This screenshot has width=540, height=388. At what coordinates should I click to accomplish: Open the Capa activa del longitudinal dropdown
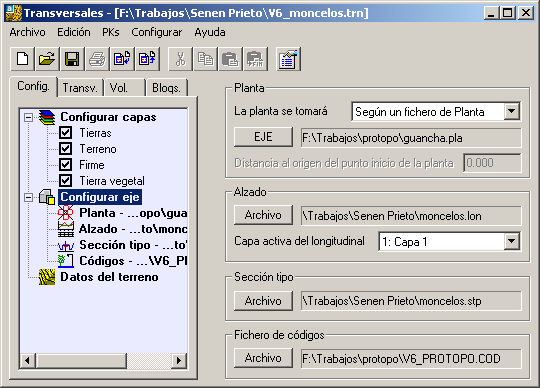512,241
